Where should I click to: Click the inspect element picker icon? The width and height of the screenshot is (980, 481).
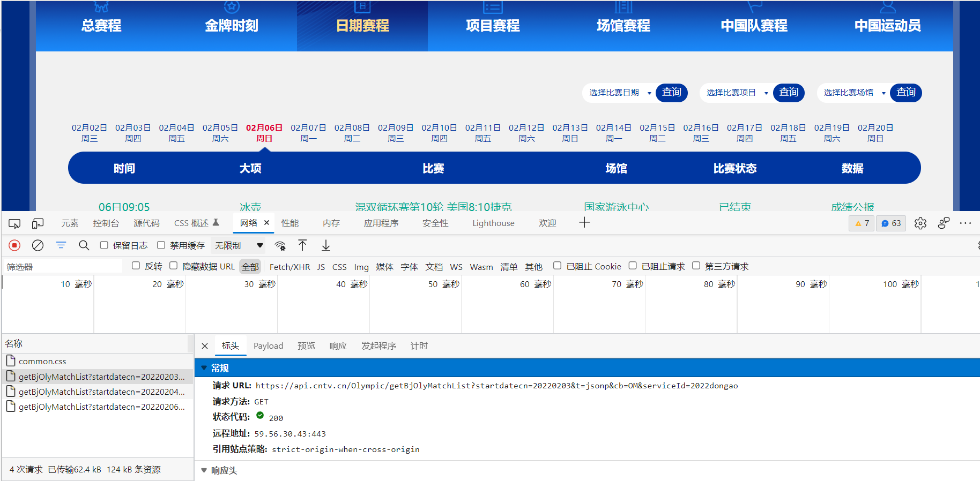tap(14, 223)
